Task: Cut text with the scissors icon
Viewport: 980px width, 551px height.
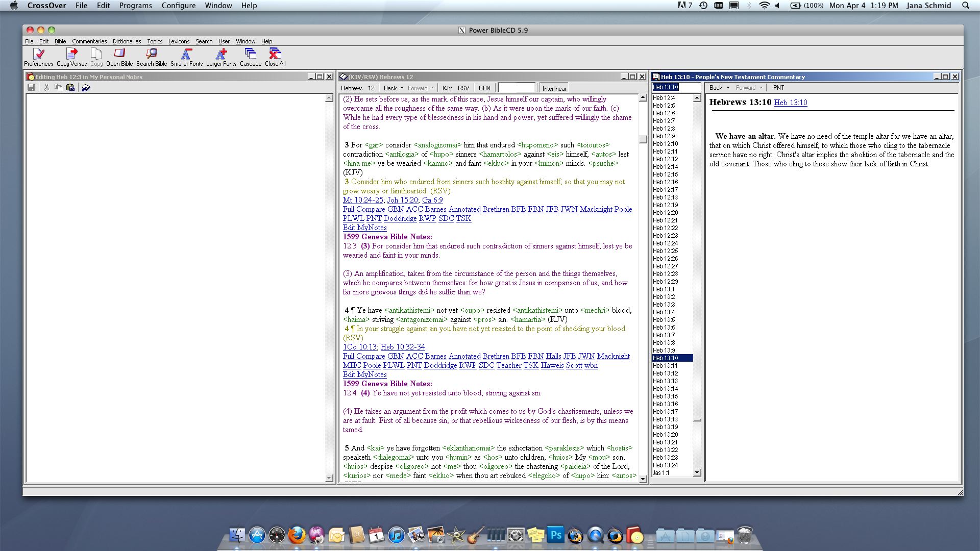Action: [45, 87]
